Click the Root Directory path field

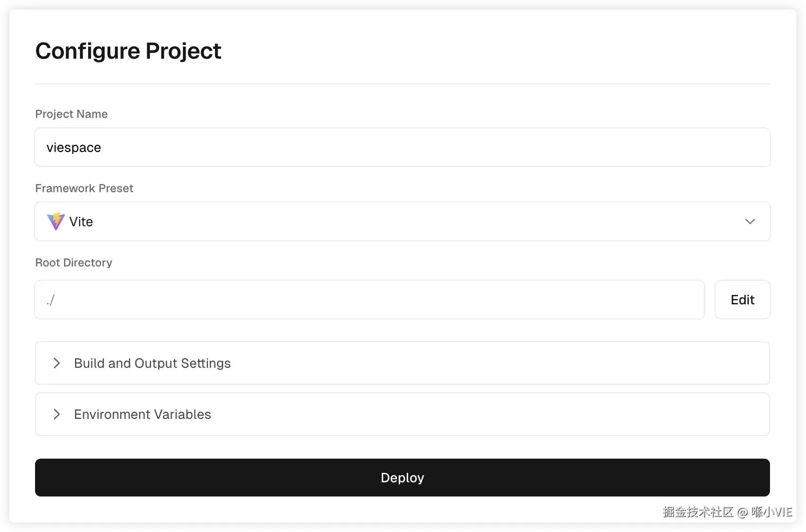tap(369, 300)
